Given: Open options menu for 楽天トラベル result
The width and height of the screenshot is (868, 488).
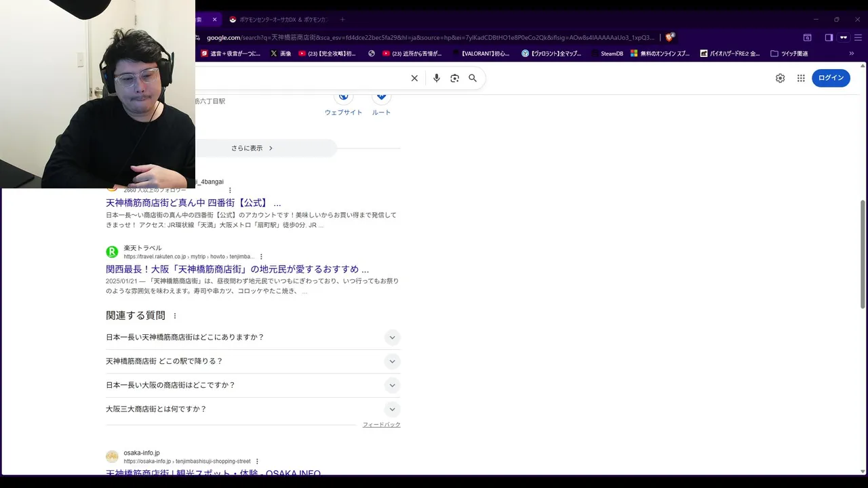Looking at the screenshot, I should coord(261,257).
